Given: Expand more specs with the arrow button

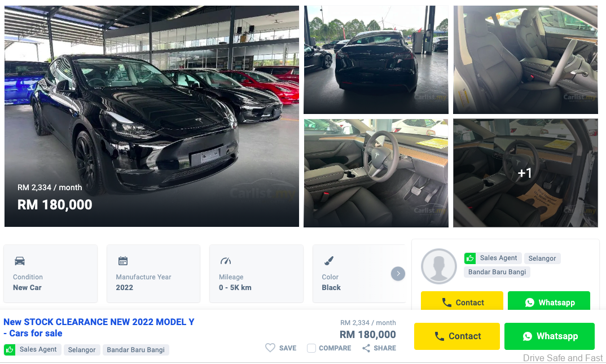Looking at the screenshot, I should point(398,274).
